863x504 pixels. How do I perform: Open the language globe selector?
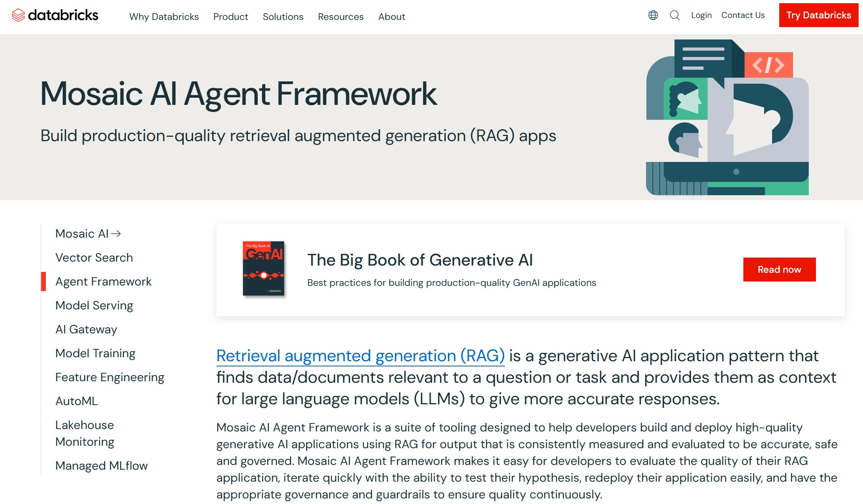653,15
